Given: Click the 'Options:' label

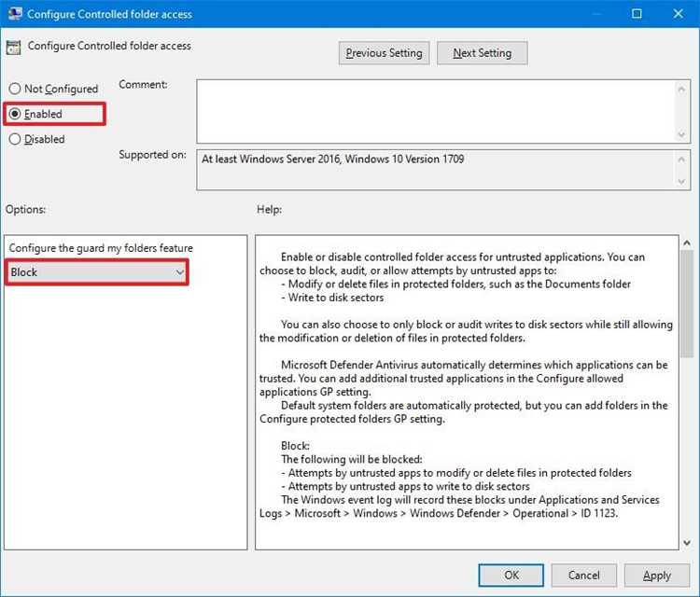Looking at the screenshot, I should 25,209.
